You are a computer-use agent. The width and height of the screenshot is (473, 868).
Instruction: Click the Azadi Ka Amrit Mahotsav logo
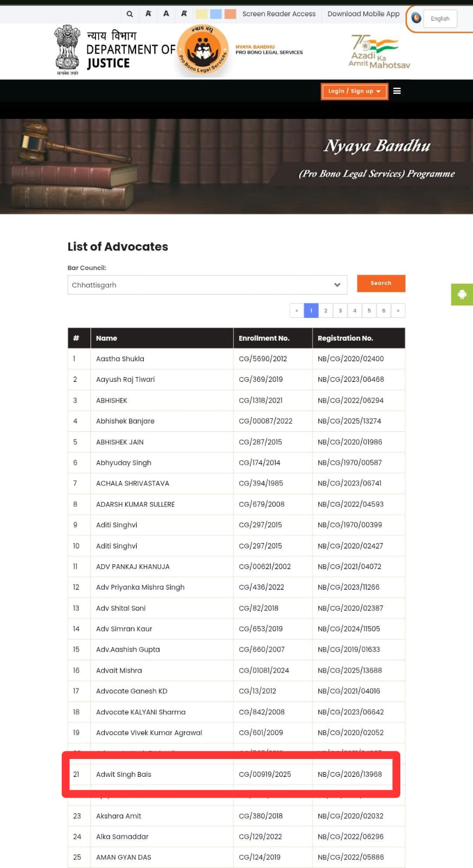click(379, 52)
